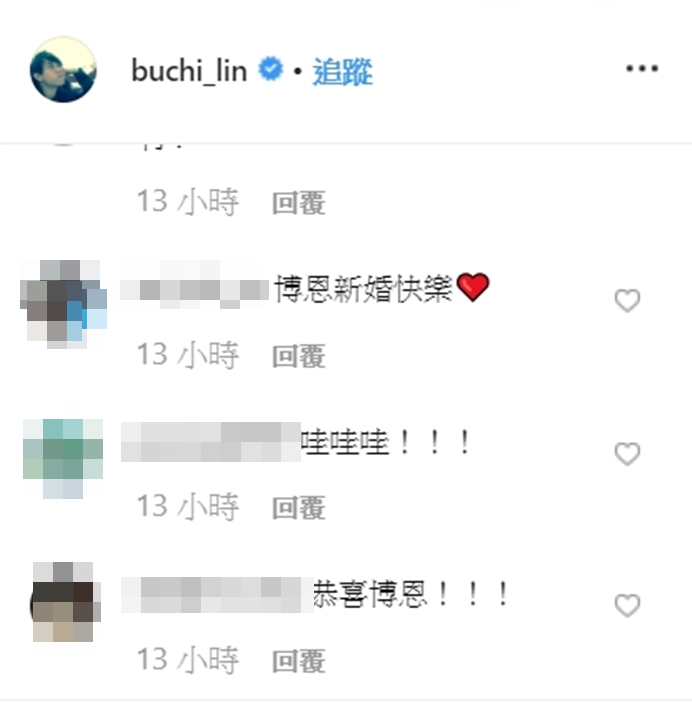
Task: Click the red heart emoji in the comment
Action: 473,287
